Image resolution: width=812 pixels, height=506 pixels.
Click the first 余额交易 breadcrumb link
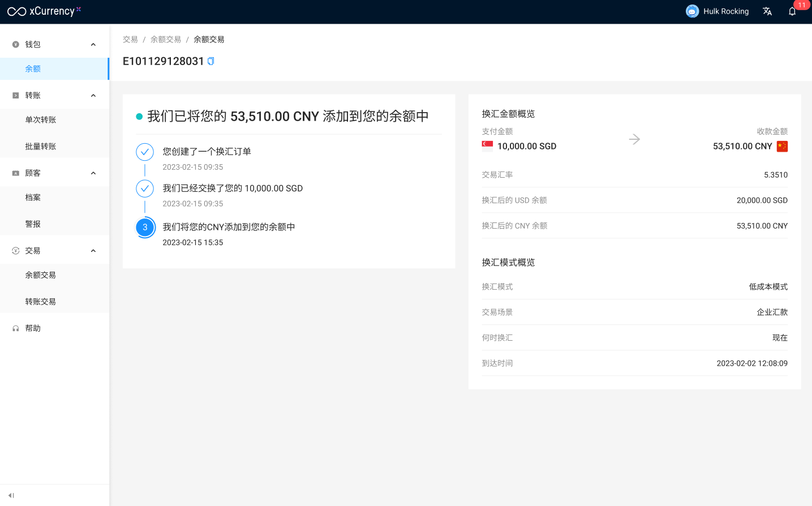pyautogui.click(x=166, y=40)
